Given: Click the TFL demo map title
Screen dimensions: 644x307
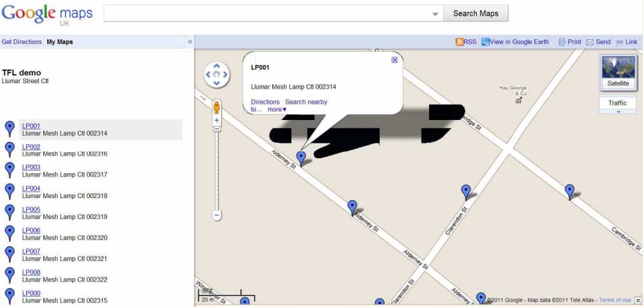Looking at the screenshot, I should (x=22, y=73).
